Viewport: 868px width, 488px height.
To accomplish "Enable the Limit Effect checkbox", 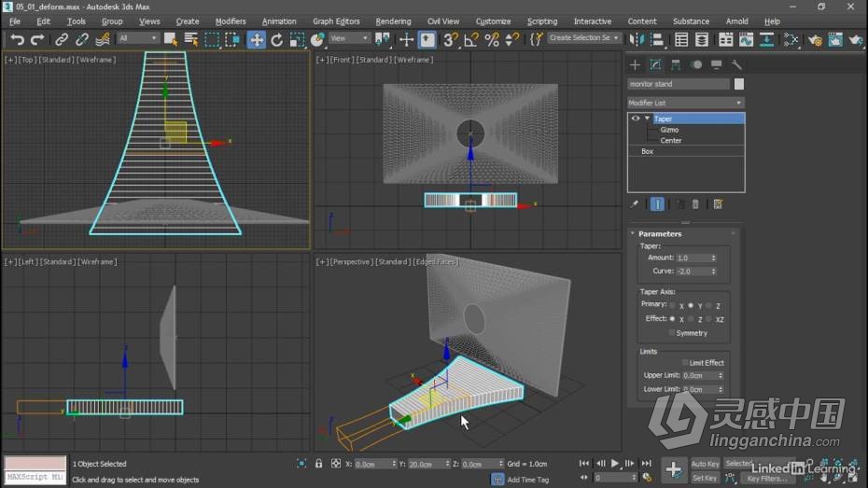I will pyautogui.click(x=685, y=362).
